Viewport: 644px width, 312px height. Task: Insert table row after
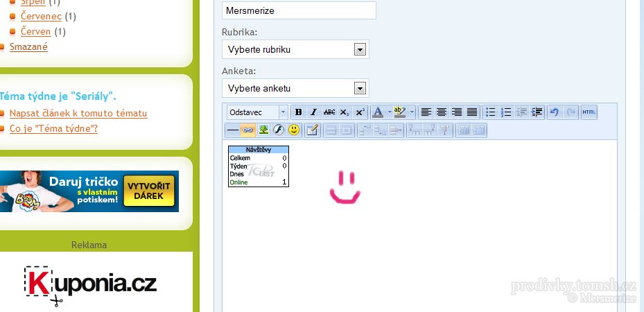pos(381,130)
